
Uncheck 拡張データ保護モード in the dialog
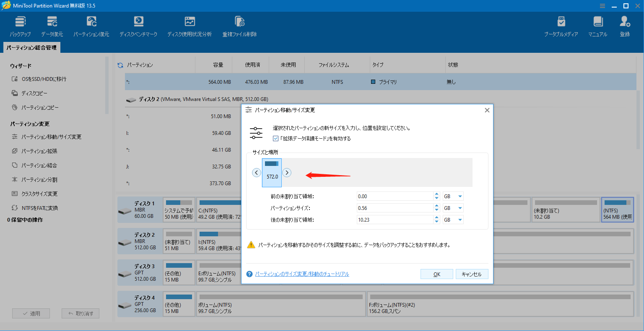(275, 138)
